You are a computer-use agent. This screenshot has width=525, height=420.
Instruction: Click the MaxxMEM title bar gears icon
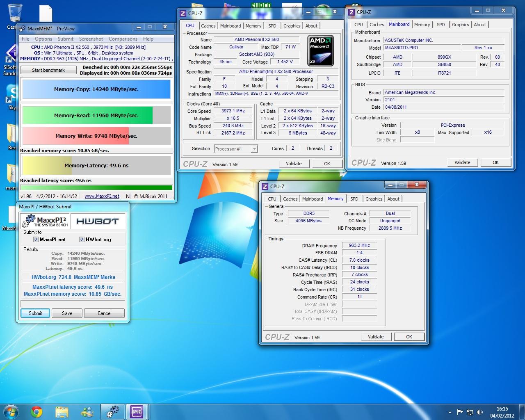[23, 28]
